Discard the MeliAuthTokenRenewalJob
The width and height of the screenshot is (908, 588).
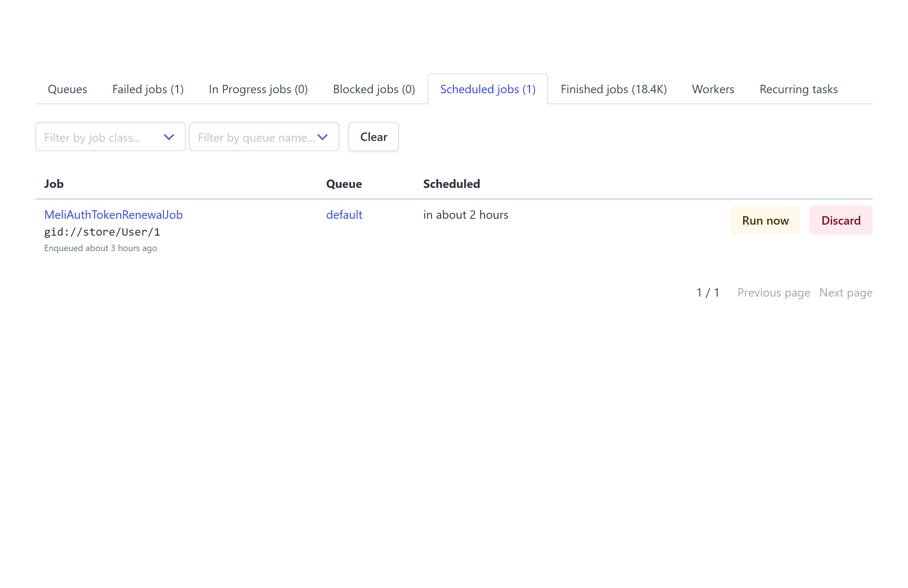coord(840,220)
